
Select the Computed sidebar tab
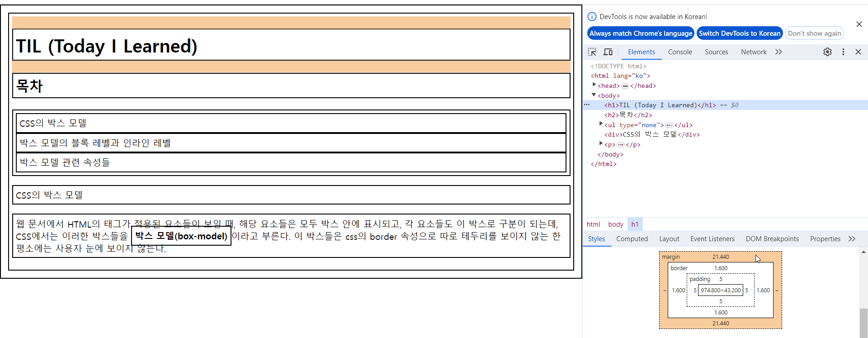[x=632, y=239]
